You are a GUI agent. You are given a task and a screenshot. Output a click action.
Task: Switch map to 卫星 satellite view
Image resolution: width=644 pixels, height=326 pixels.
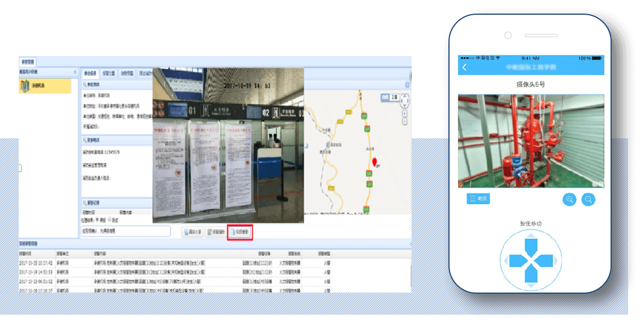pos(395,98)
